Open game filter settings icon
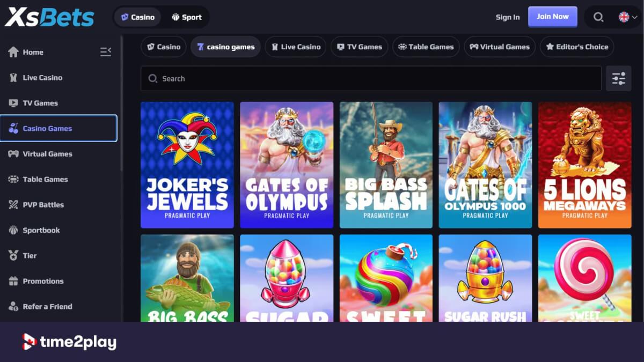644x362 pixels. click(x=619, y=78)
